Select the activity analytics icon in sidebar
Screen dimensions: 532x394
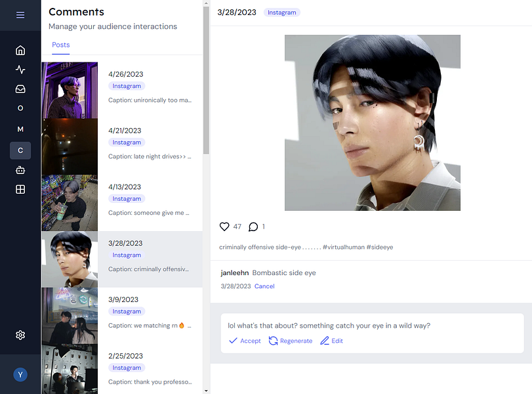[x=20, y=69]
